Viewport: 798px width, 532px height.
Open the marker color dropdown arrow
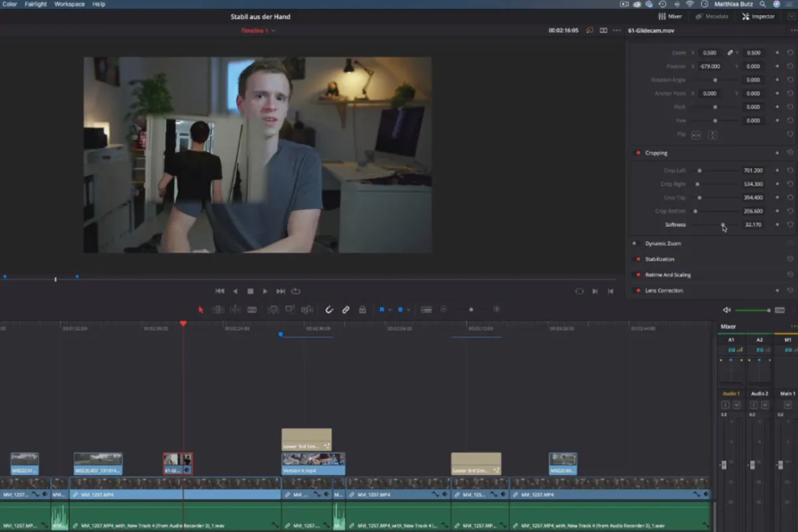[408, 310]
